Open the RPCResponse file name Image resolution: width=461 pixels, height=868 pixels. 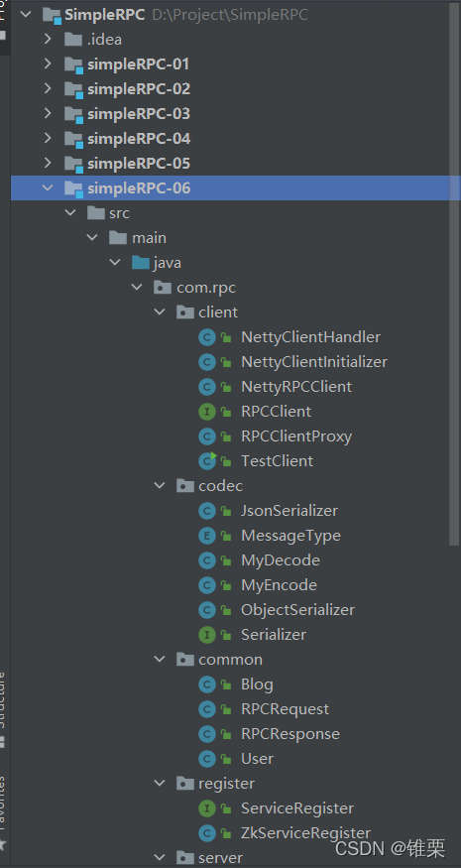coord(290,734)
